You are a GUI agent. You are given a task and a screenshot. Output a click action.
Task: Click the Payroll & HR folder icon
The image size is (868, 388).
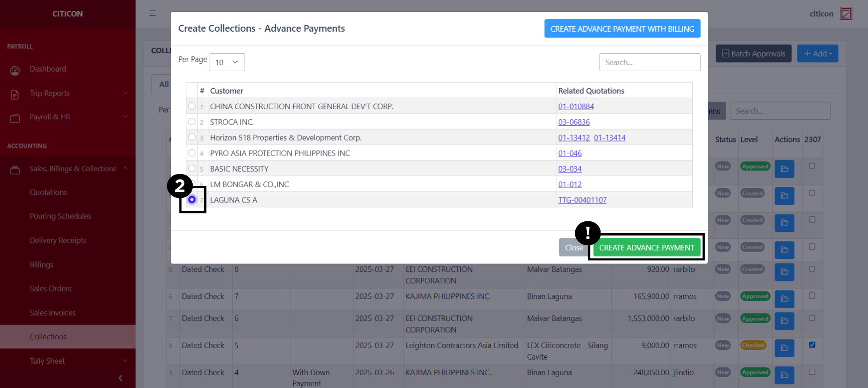pyautogui.click(x=15, y=118)
